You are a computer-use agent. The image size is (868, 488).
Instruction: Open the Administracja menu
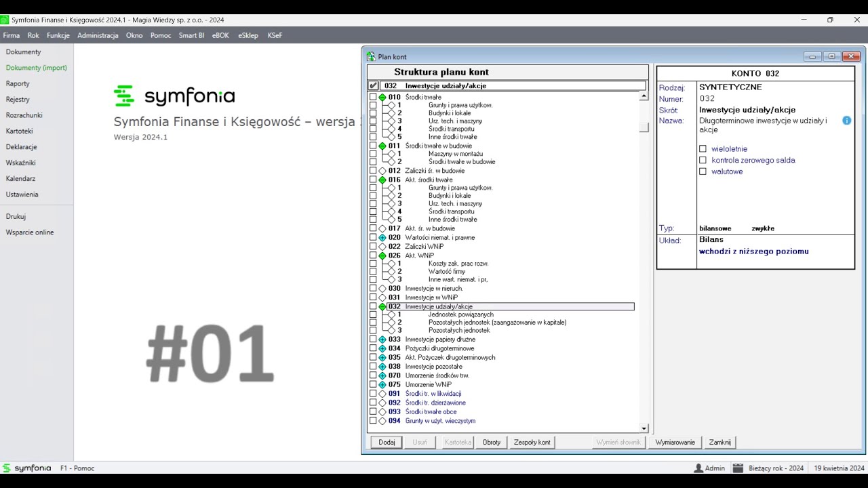pyautogui.click(x=98, y=35)
